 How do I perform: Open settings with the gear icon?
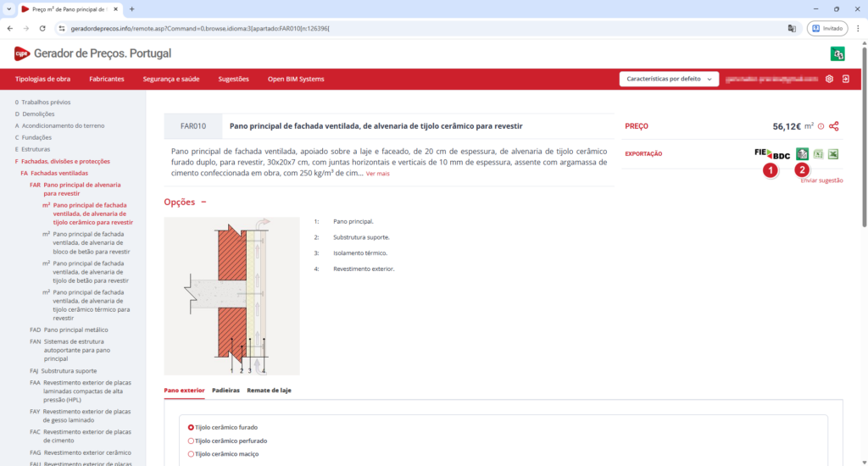[829, 79]
